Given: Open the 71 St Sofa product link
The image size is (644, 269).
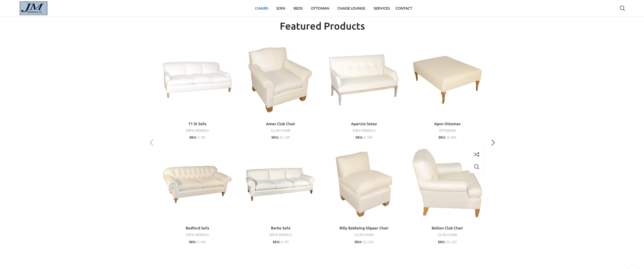Looking at the screenshot, I should pyautogui.click(x=197, y=124).
